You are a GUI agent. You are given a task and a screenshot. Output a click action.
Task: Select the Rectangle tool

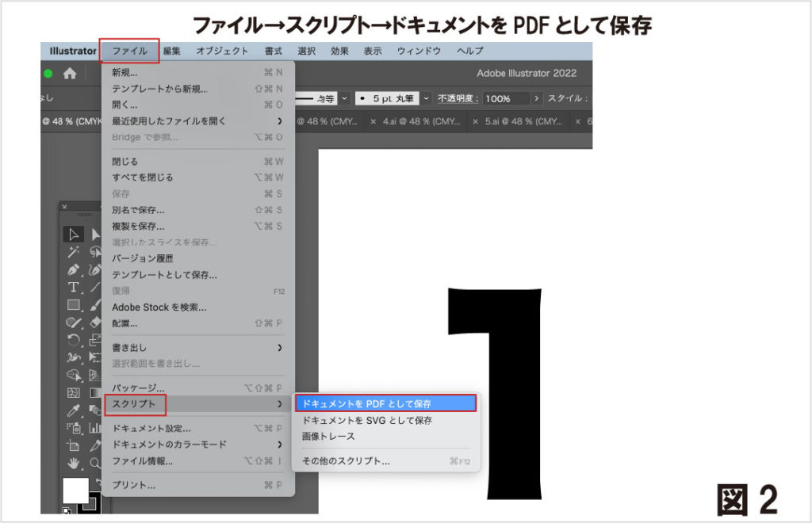[74, 304]
